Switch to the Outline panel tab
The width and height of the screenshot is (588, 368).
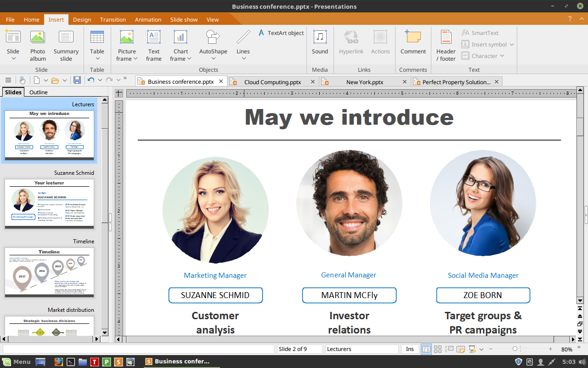[x=39, y=92]
